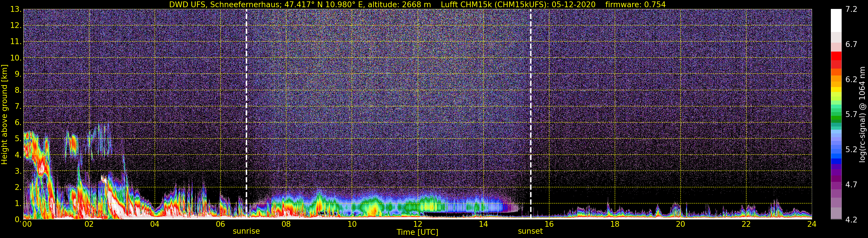Click the '16' time tick label
This screenshot has height=238, width=868.
[549, 224]
